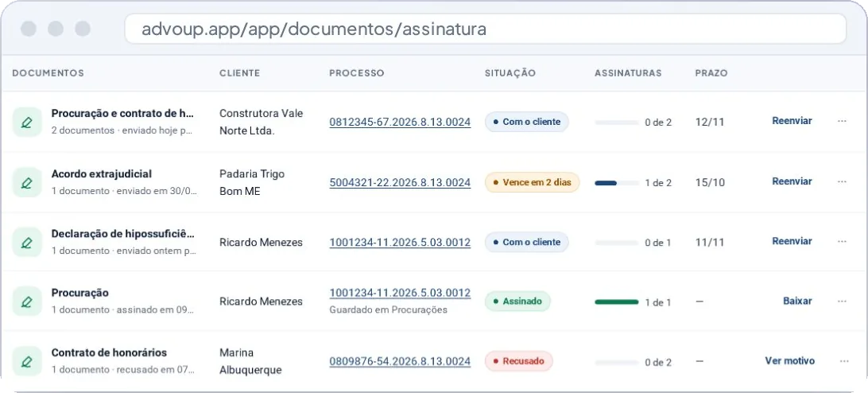
Task: Sort by the SITUAÇÃO column header
Action: tap(510, 73)
